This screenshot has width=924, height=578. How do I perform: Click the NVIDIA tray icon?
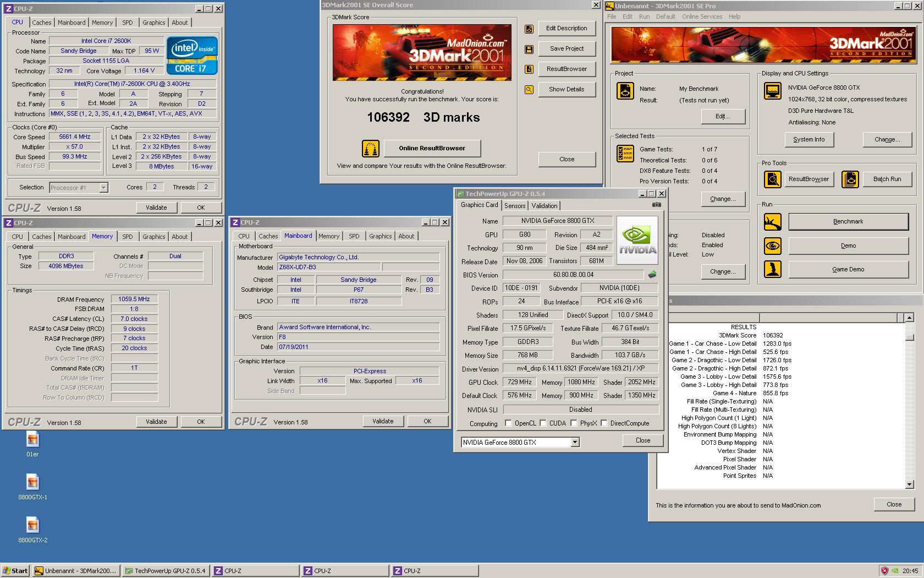[x=895, y=571]
